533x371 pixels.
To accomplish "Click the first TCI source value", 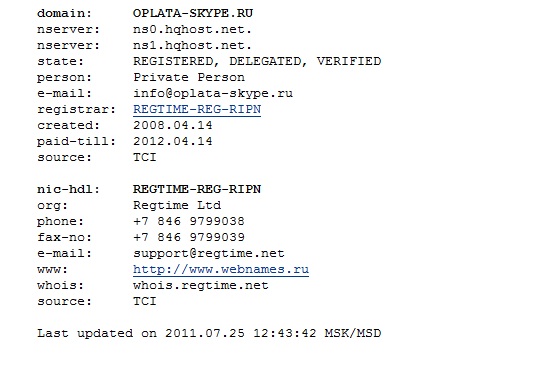I will 145,157.
